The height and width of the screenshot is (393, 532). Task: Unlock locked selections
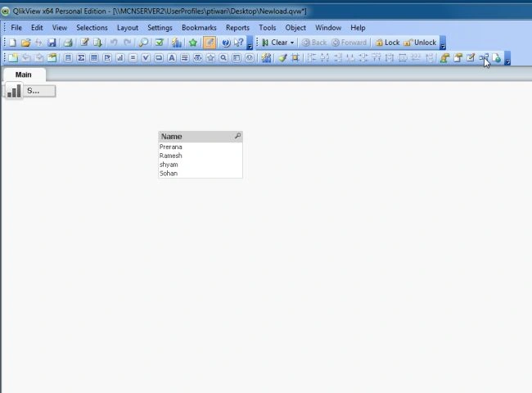click(x=420, y=43)
